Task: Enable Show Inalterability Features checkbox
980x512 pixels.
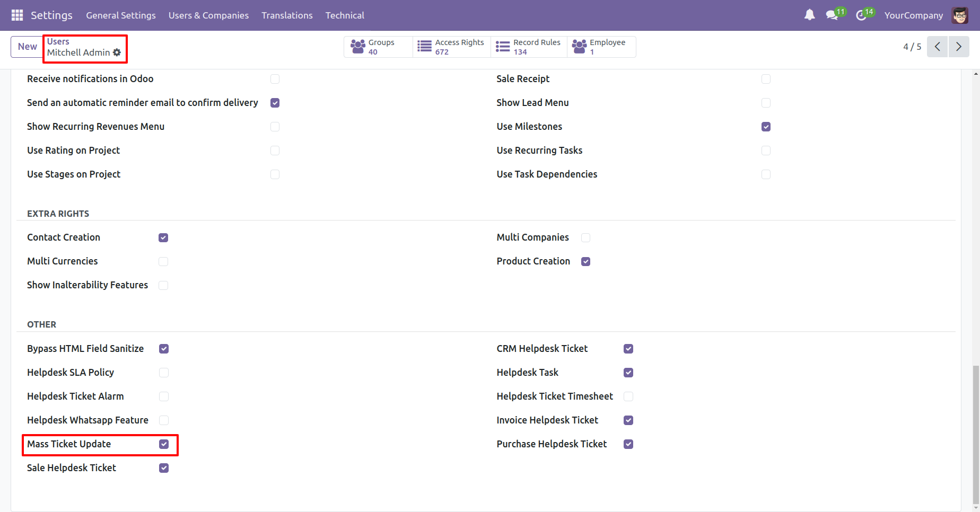Action: pos(163,285)
